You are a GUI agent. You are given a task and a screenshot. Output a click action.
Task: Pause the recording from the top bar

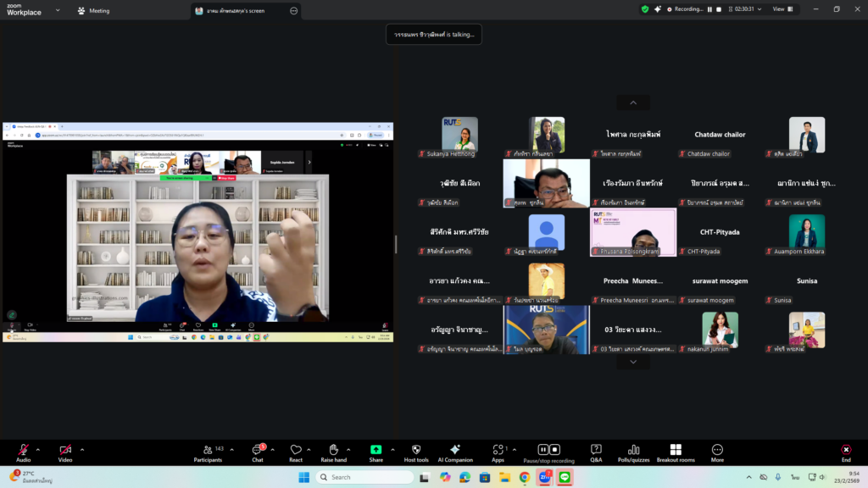709,9
